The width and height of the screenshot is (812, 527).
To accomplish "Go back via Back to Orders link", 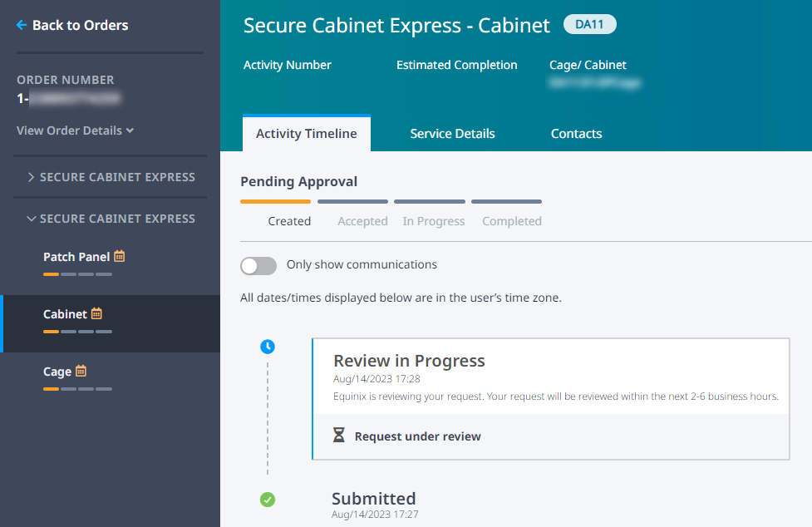I will coord(81,25).
